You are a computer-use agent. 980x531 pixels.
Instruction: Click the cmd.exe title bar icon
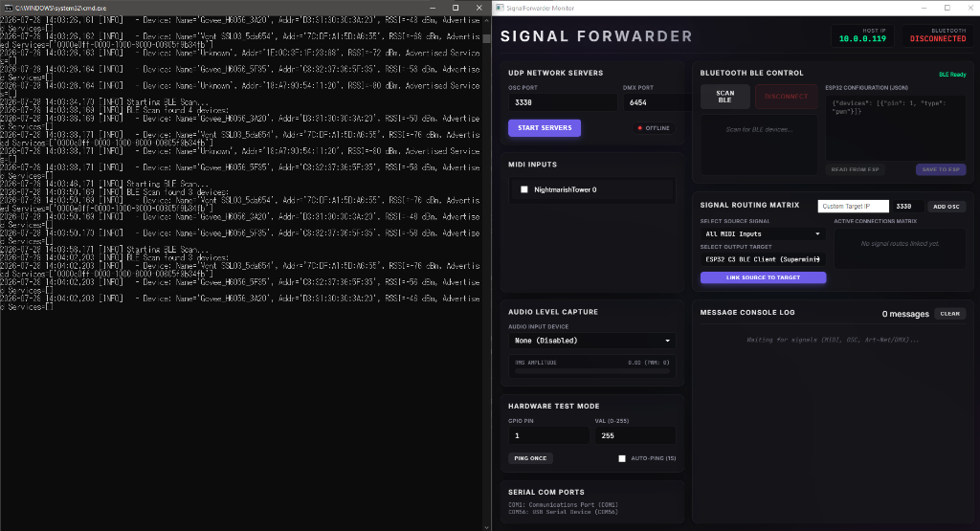(8, 8)
